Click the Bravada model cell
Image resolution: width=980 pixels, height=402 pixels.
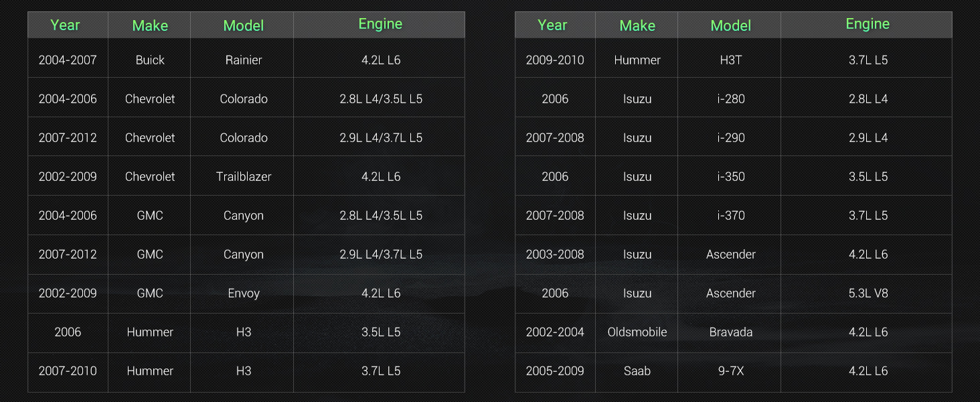730,332
